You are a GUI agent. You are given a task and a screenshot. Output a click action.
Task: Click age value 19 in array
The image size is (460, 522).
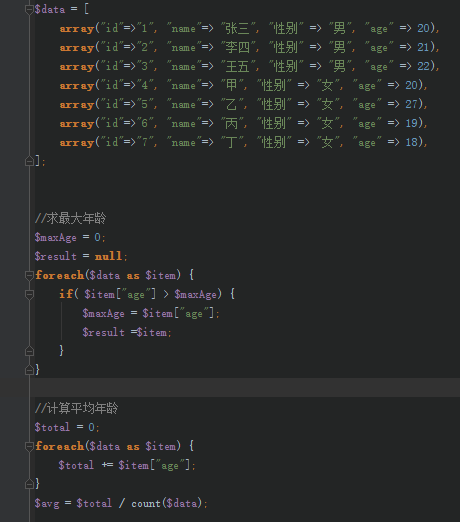coord(411,123)
